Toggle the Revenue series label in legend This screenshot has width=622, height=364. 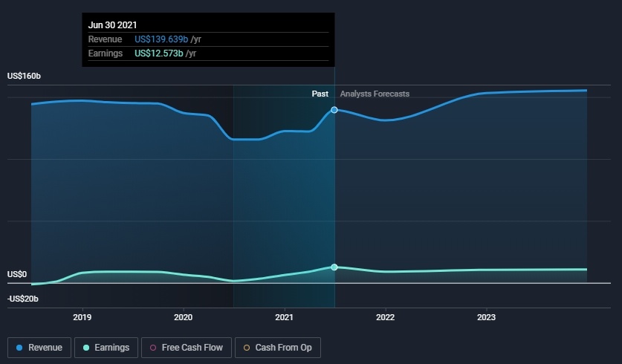click(46, 348)
